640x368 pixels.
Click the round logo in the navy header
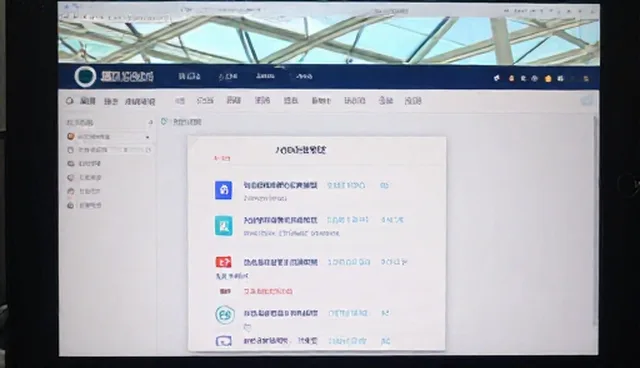point(85,76)
